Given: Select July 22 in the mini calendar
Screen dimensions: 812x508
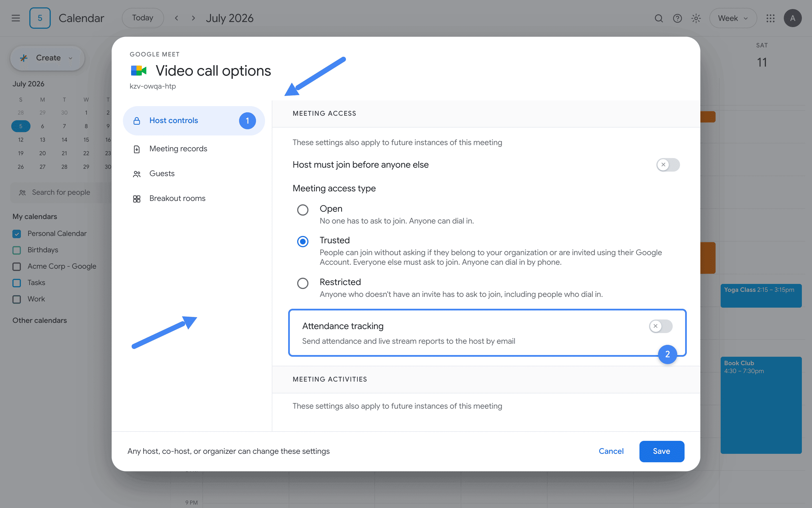Looking at the screenshot, I should pyautogui.click(x=86, y=153).
